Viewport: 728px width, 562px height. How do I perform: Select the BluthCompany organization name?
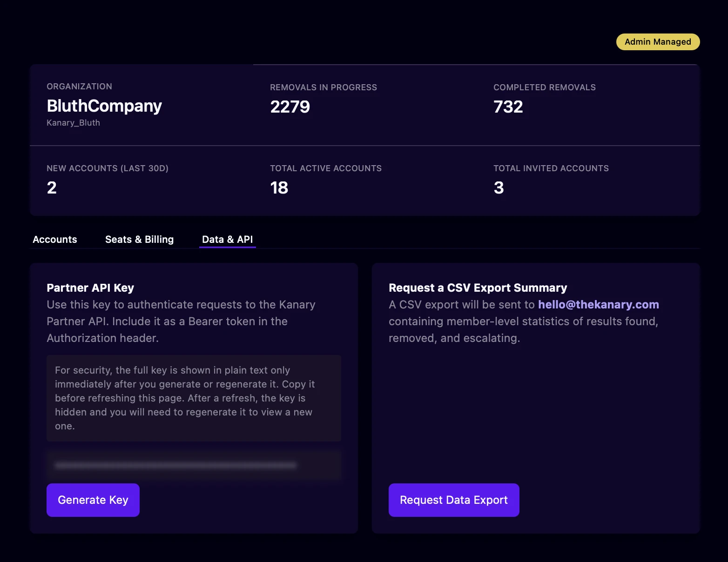click(x=104, y=106)
